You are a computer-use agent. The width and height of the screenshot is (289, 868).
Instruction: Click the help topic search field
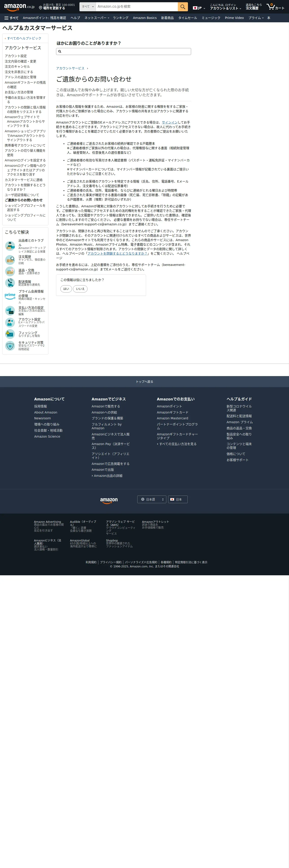(x=124, y=52)
